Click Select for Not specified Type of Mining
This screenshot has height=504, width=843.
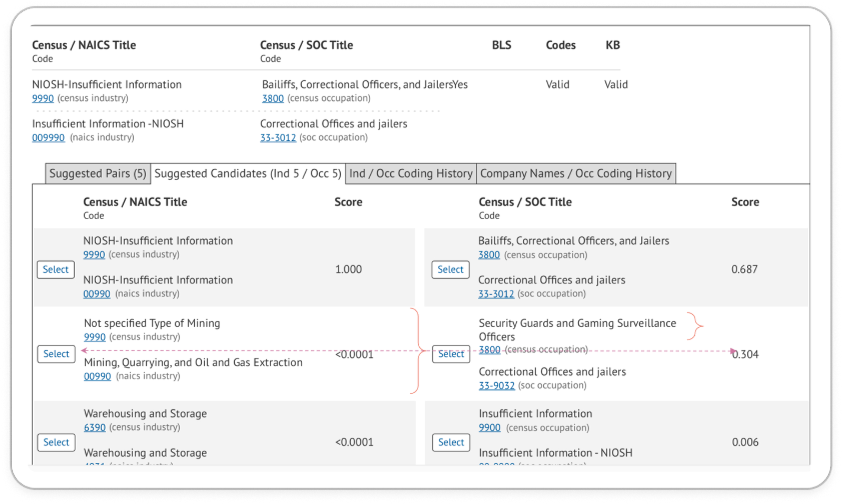point(56,354)
